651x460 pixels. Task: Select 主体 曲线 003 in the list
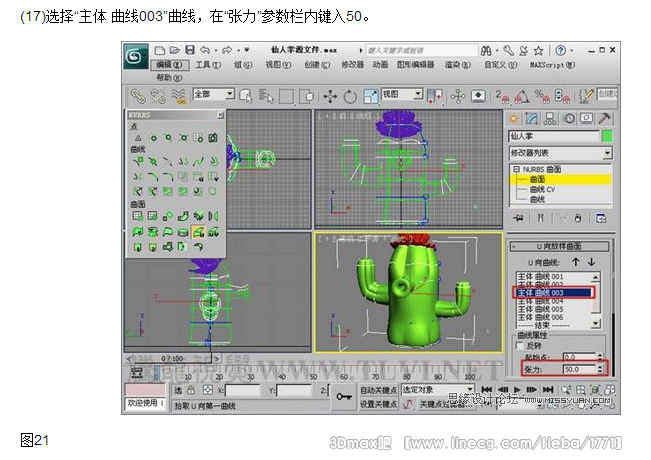(554, 293)
